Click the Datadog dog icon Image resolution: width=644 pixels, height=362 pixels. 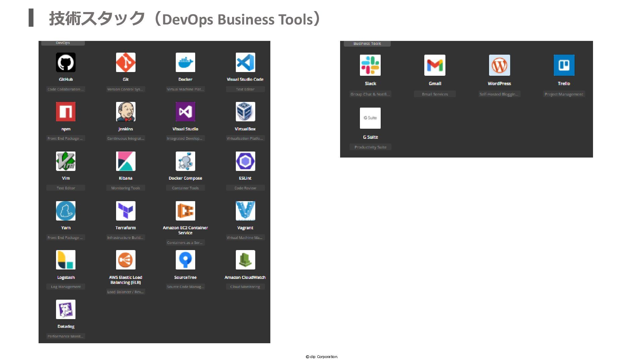66,309
